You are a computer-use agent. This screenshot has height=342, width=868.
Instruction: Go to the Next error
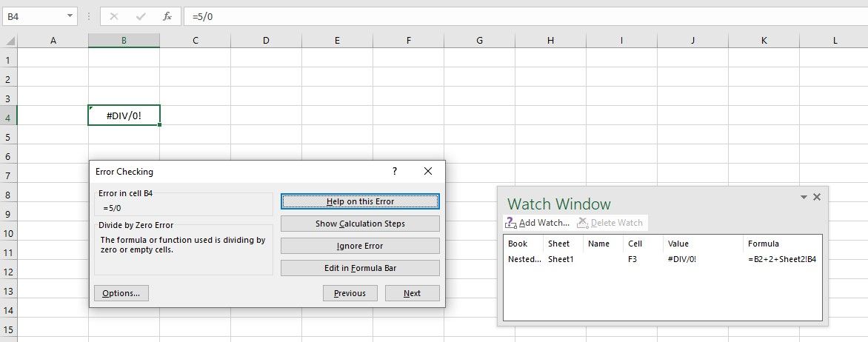(x=413, y=293)
